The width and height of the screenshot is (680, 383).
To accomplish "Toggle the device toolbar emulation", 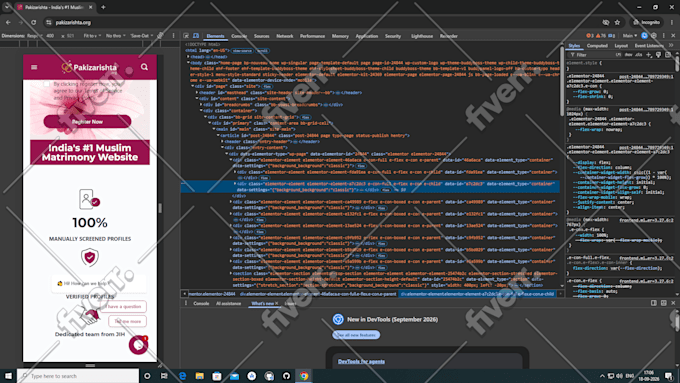I will click(196, 36).
